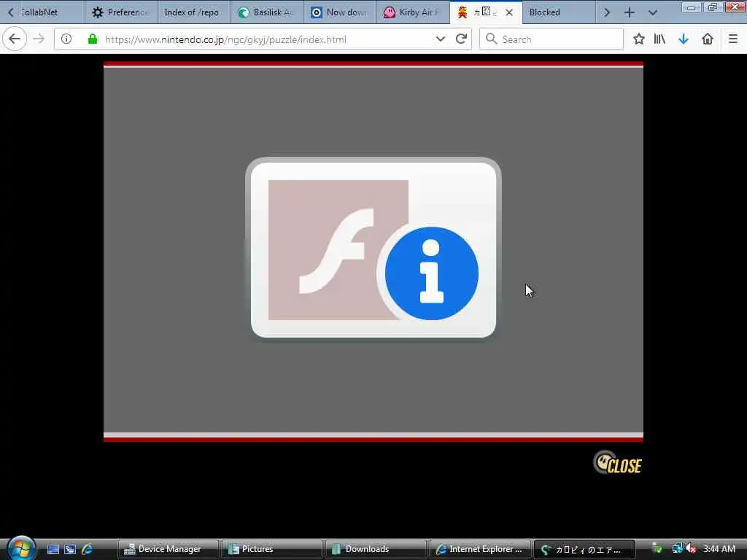This screenshot has width=747, height=560.
Task: Click the 3:44 AM clock
Action: click(719, 549)
